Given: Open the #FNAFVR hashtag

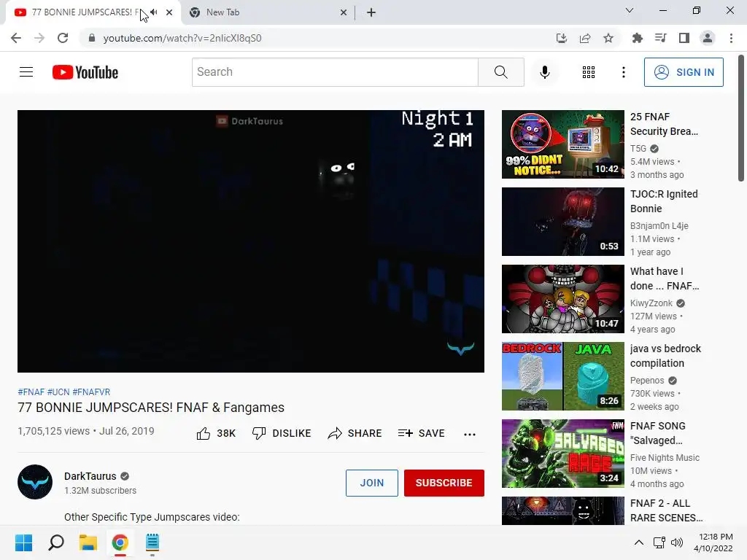Looking at the screenshot, I should (x=91, y=392).
